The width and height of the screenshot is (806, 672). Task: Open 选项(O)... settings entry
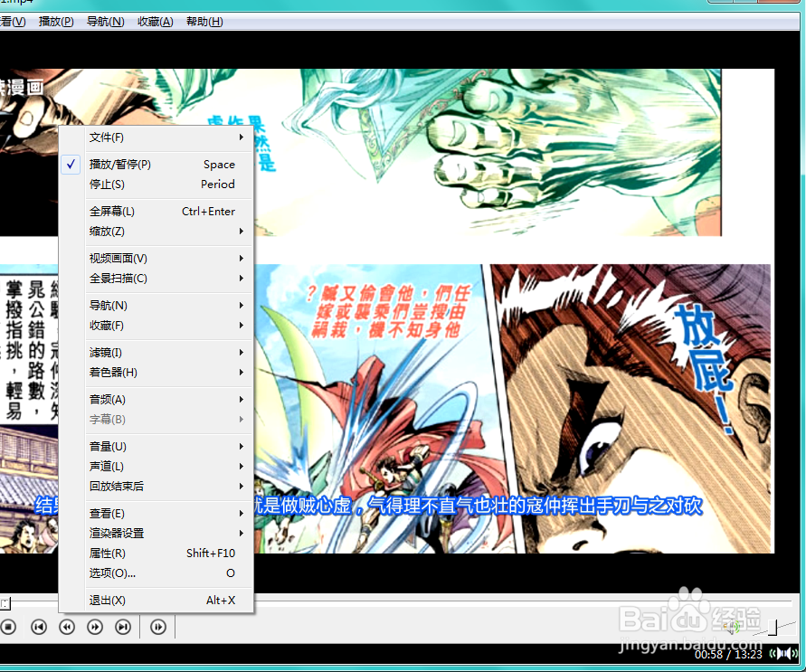click(156, 573)
